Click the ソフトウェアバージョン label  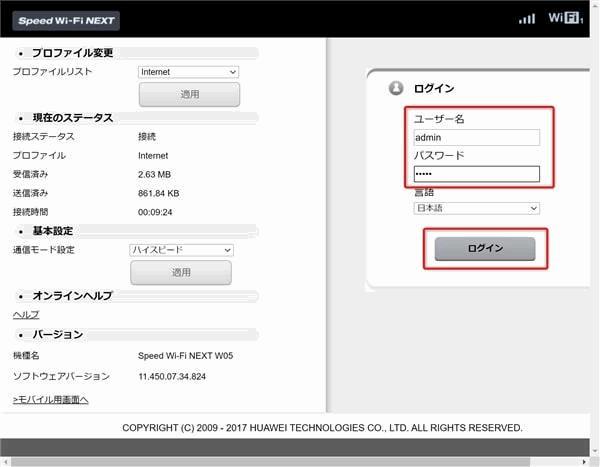tap(61, 376)
